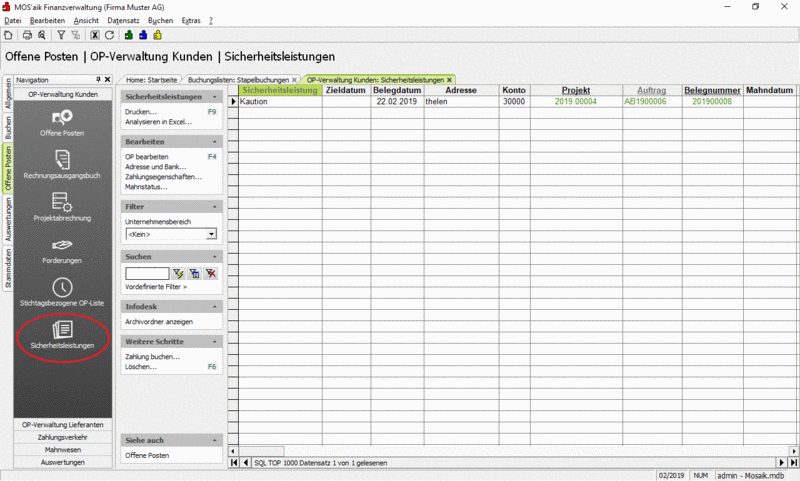
Task: Select the Stammdaten vertical tab
Action: (8, 268)
